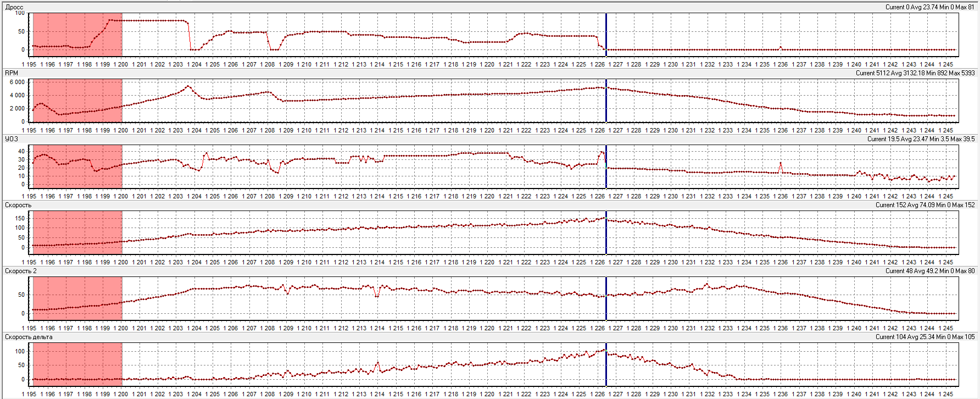
Task: Click the 'Current 5112 Avg 3132.18' stats readout
Action: tap(915, 73)
